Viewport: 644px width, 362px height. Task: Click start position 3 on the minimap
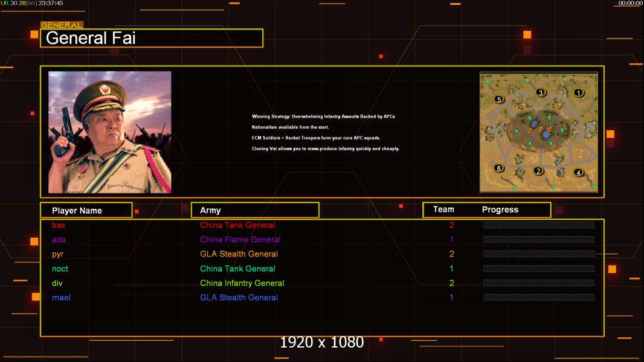[541, 92]
